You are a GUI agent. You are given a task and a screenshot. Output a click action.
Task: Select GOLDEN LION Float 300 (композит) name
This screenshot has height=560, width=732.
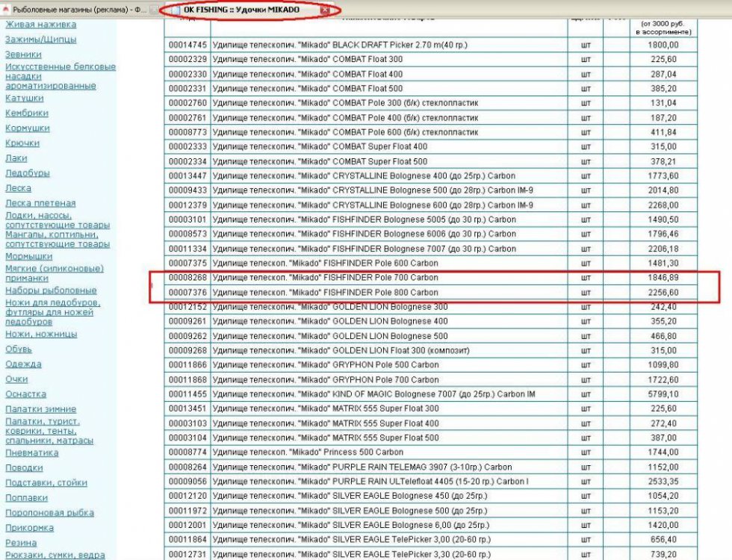341,350
